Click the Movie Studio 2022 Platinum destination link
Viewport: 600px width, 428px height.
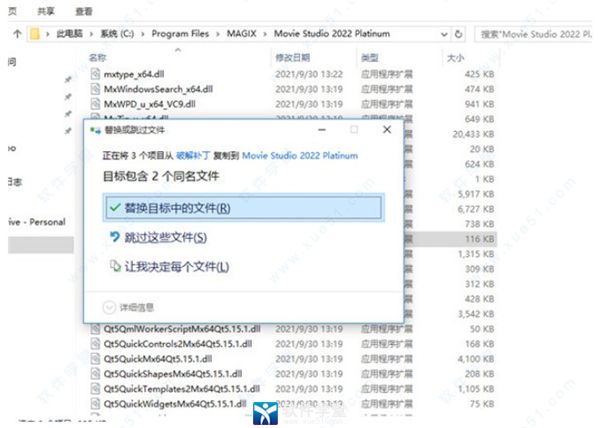click(x=294, y=156)
